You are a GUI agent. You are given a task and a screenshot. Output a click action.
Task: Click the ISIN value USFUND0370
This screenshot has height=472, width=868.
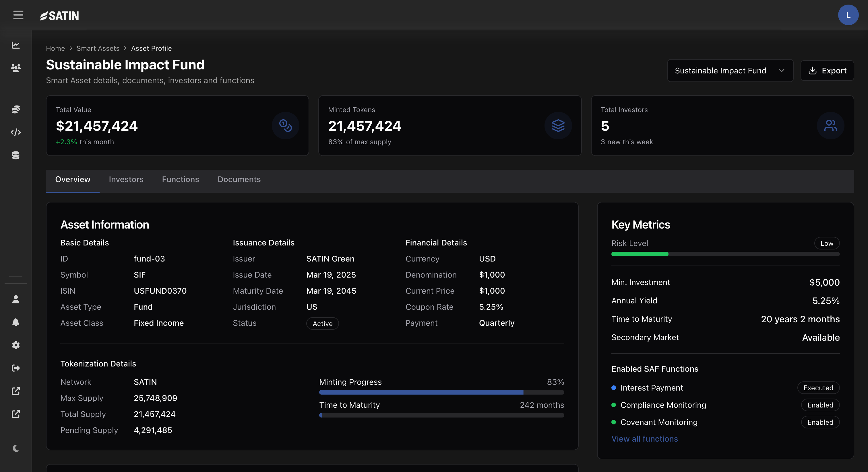coord(160,291)
